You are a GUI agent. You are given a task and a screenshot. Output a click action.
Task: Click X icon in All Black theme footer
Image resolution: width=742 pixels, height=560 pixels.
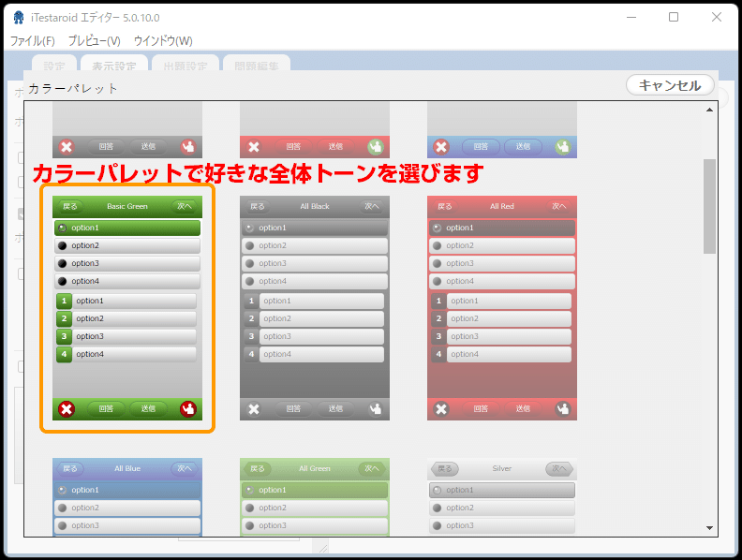pos(254,408)
